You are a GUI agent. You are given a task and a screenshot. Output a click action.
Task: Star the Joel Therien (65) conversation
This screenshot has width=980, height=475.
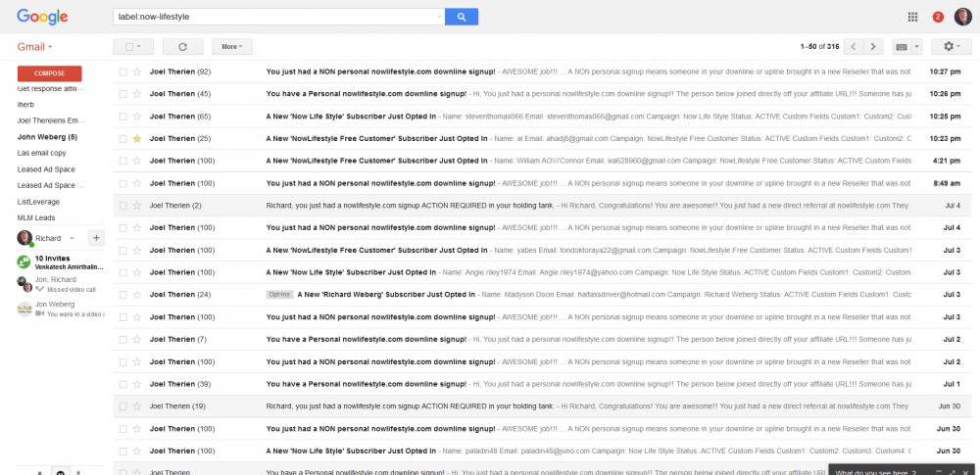(137, 117)
